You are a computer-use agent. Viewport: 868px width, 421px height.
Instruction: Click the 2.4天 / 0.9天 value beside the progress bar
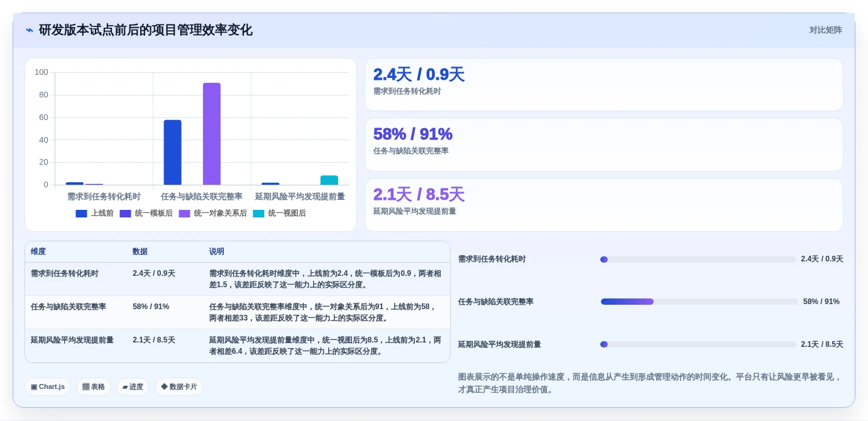822,259
